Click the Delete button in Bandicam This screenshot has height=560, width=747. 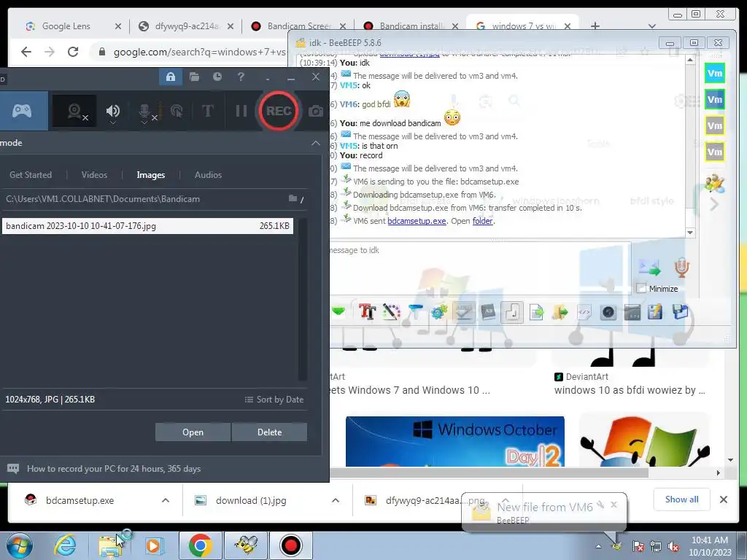coord(270,432)
